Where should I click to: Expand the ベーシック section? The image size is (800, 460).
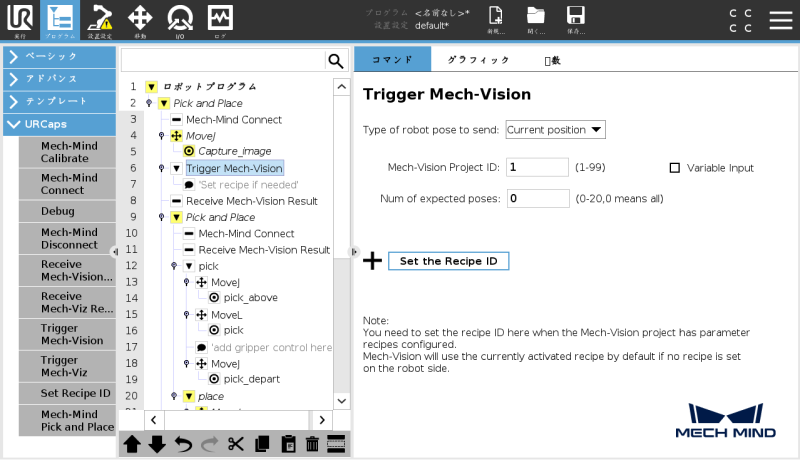pyautogui.click(x=60, y=57)
